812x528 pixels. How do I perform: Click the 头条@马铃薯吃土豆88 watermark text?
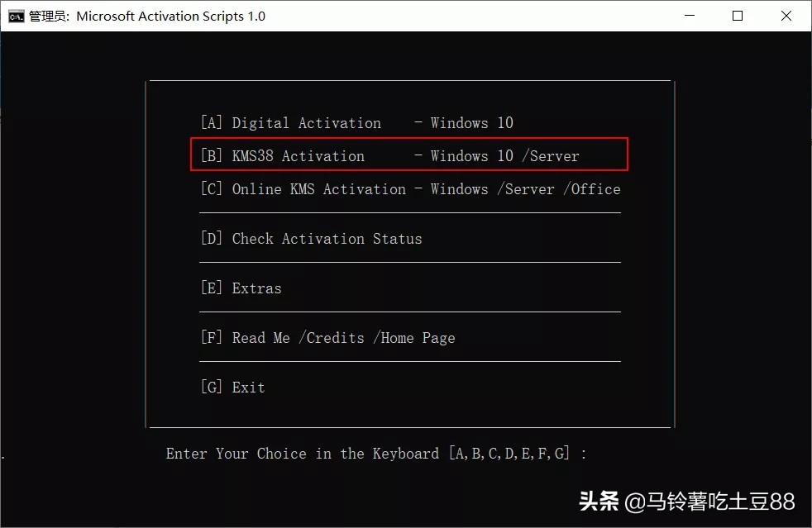click(x=689, y=502)
